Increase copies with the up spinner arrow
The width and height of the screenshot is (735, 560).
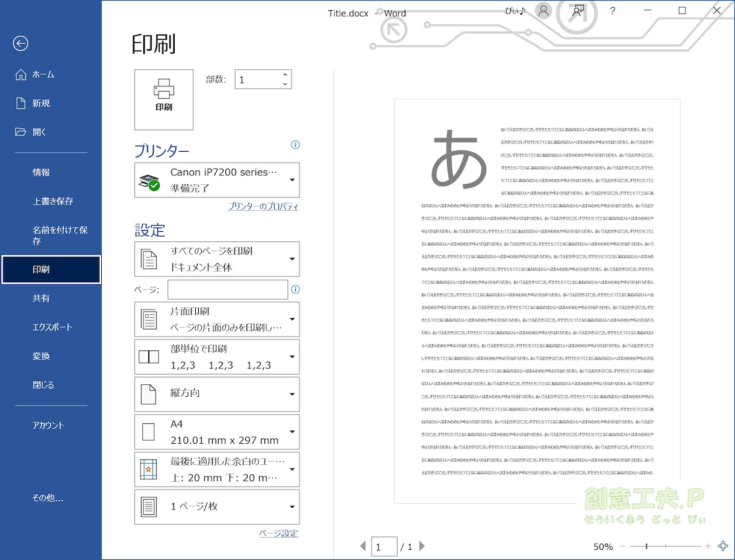[x=285, y=75]
